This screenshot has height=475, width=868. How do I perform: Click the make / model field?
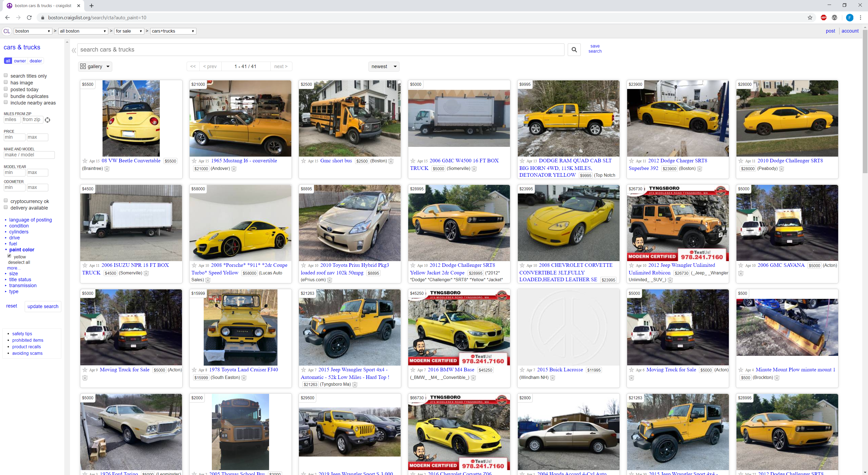[x=29, y=155]
